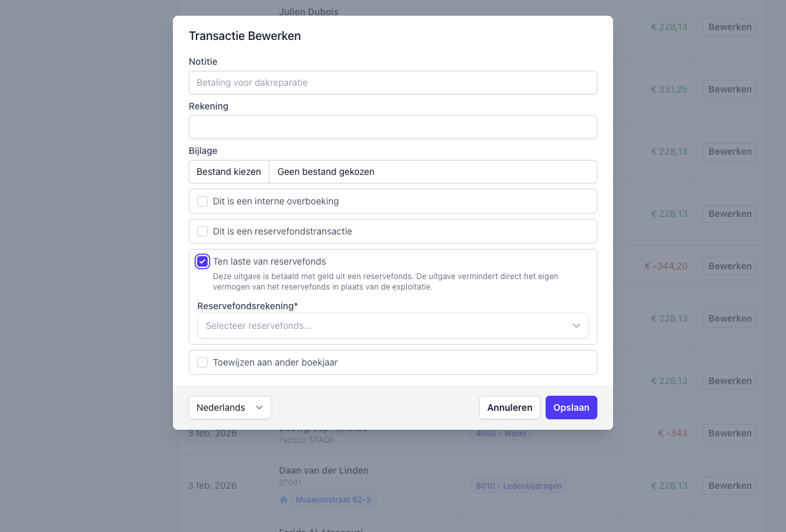Focus the Notitie text field
The height and width of the screenshot is (532, 786).
click(x=392, y=83)
